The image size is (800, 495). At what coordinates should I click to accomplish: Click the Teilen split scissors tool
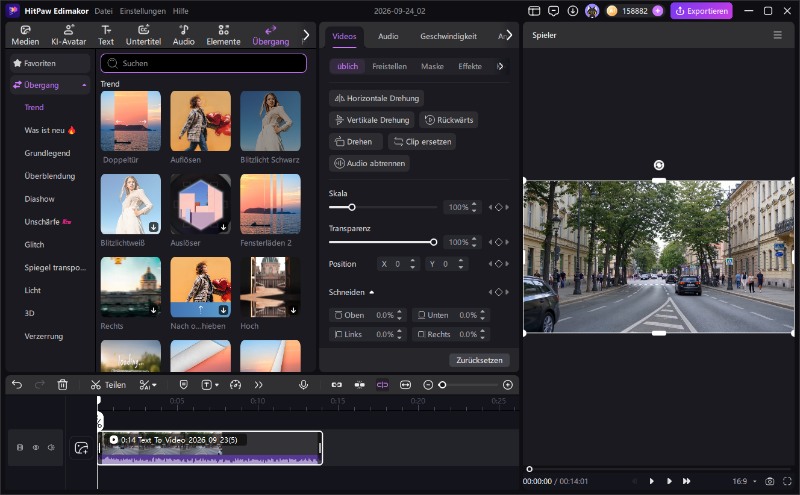(108, 385)
